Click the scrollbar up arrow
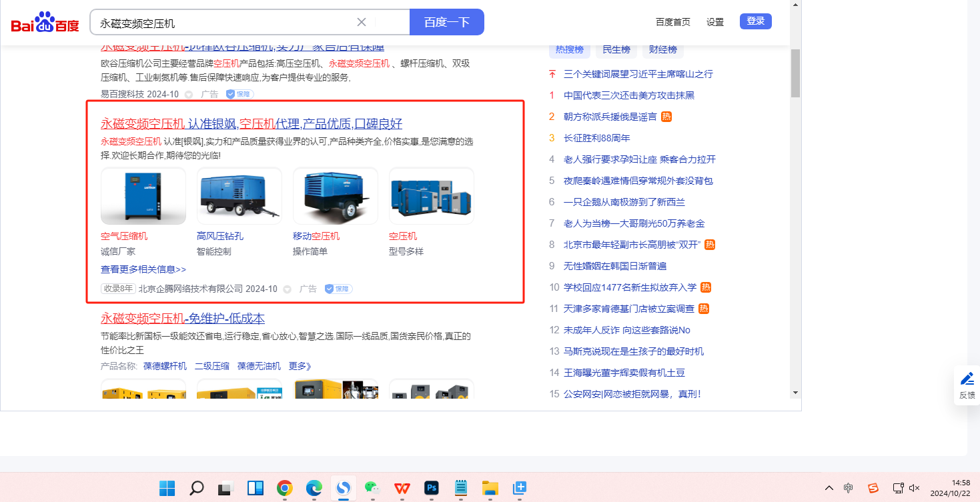This screenshot has height=502, width=980. coord(795,5)
